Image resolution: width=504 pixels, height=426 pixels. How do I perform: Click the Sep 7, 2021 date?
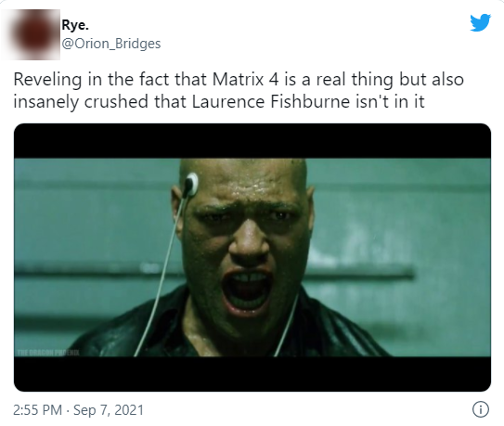109,410
